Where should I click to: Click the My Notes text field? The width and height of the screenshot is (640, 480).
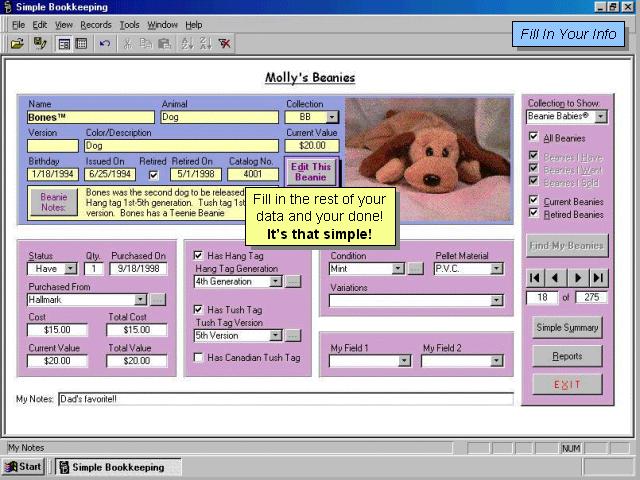(x=285, y=399)
